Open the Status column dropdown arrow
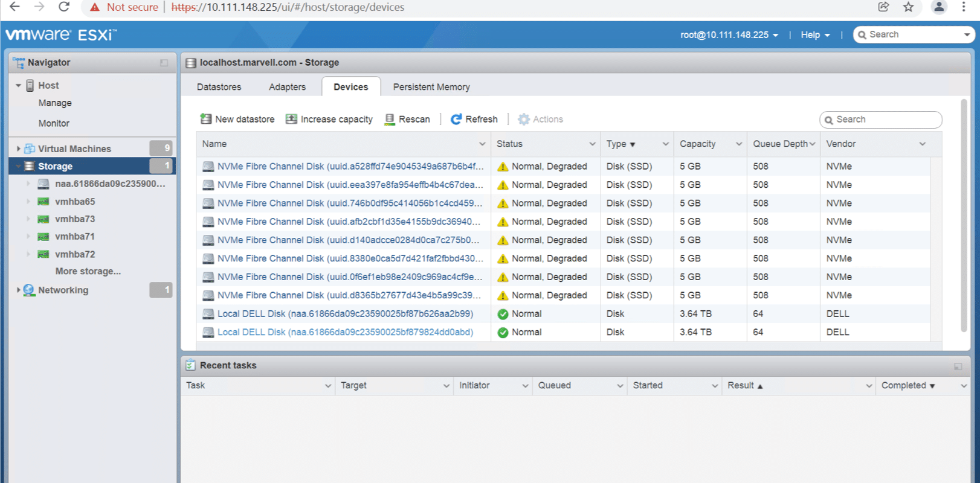Screen dimensions: 980x483 pos(592,144)
